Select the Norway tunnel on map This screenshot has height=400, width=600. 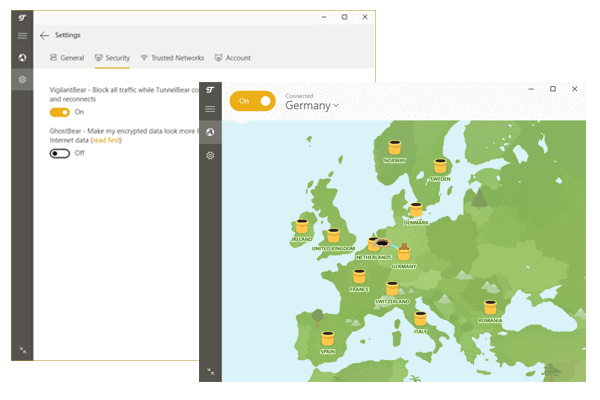click(x=395, y=147)
